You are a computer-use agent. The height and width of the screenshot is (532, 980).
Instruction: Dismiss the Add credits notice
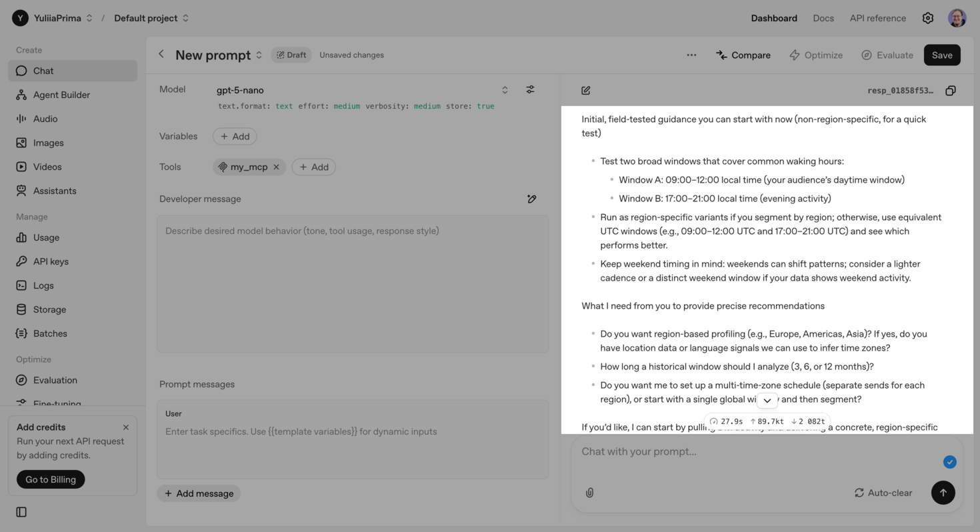126,427
